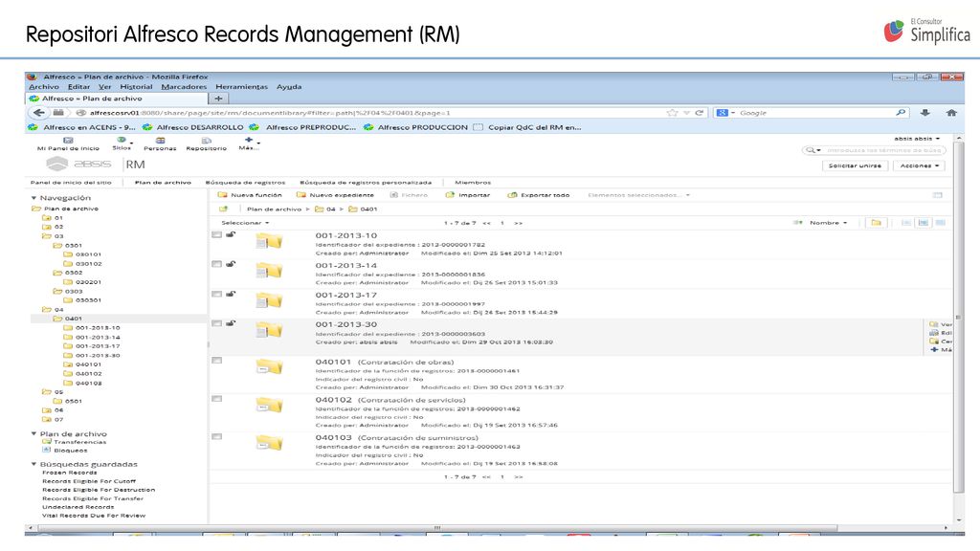Open the absis absis user menu

[x=917, y=139]
